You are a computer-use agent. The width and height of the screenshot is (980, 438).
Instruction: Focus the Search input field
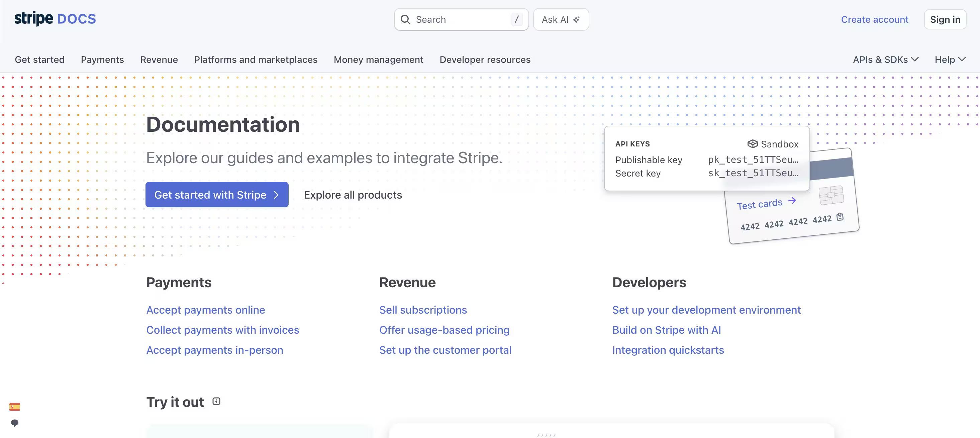click(462, 19)
